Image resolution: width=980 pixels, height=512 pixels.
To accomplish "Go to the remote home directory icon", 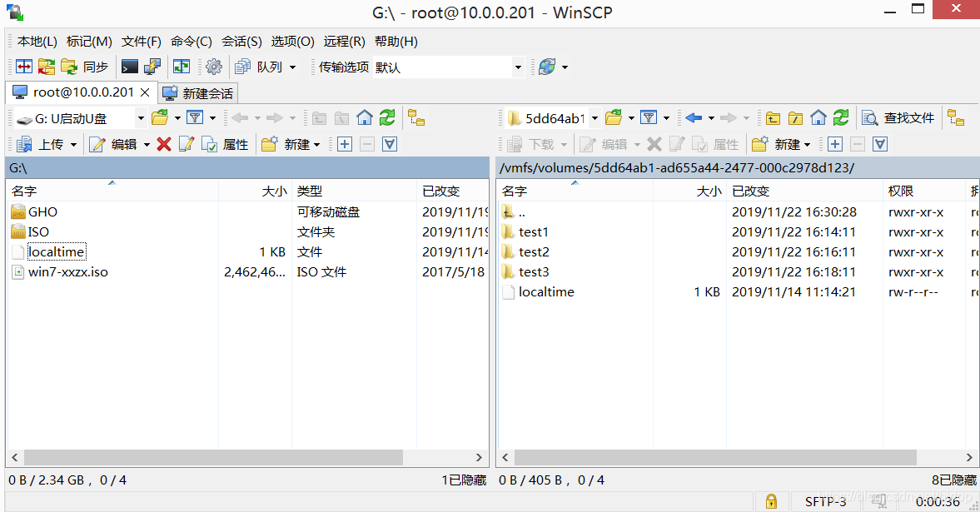I will 818,117.
